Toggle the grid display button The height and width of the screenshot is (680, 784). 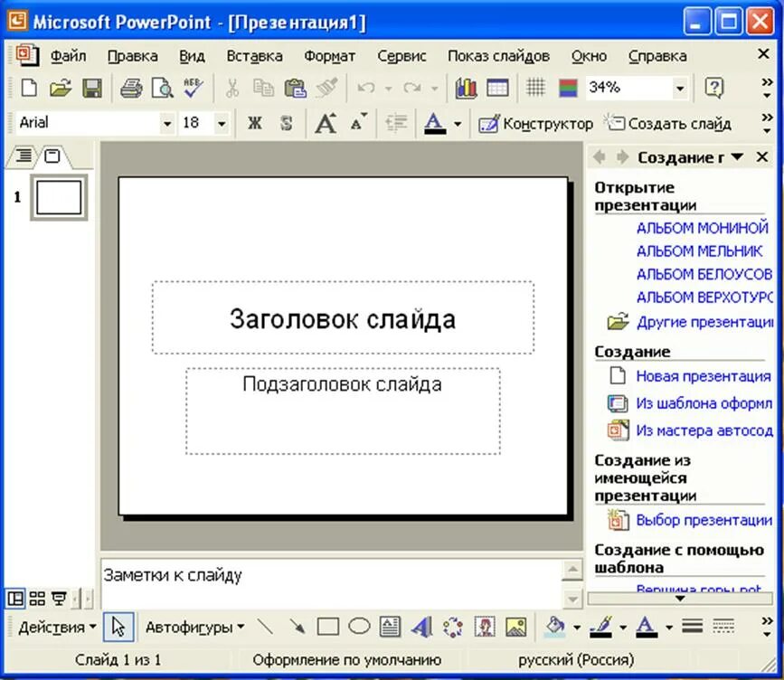point(535,88)
